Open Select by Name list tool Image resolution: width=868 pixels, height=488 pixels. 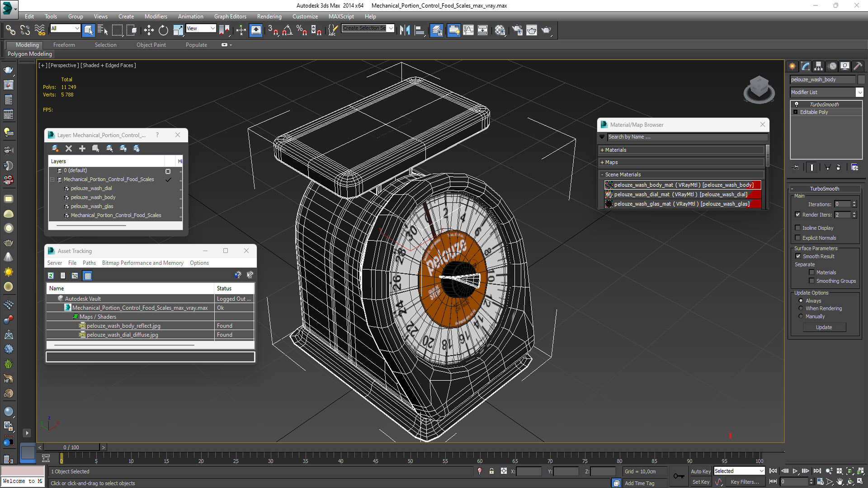click(x=103, y=30)
